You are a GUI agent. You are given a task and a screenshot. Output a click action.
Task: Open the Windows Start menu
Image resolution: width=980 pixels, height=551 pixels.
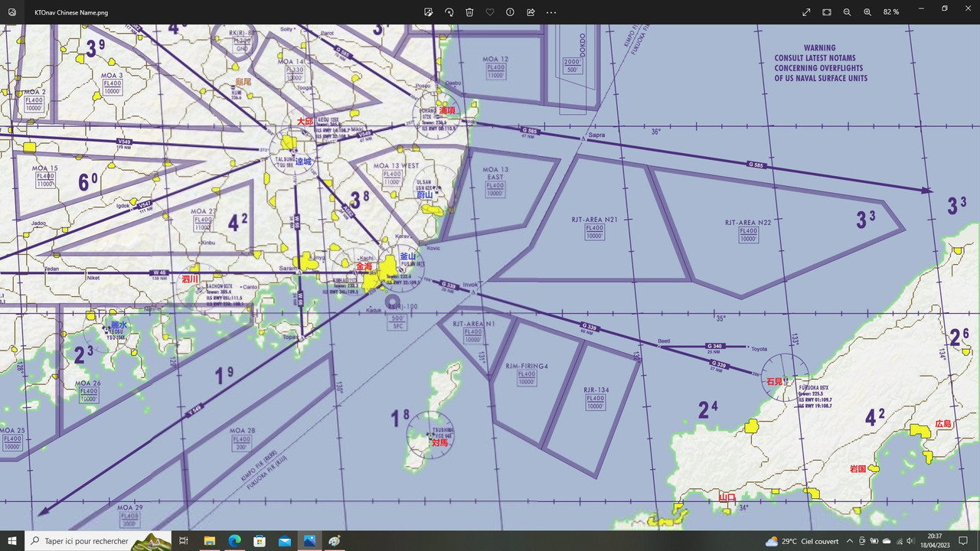click(x=12, y=541)
